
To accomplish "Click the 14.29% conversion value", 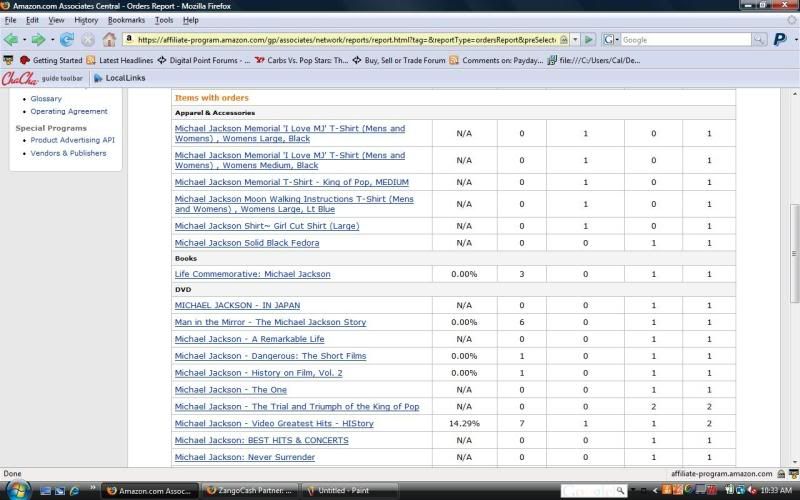I will tap(464, 423).
